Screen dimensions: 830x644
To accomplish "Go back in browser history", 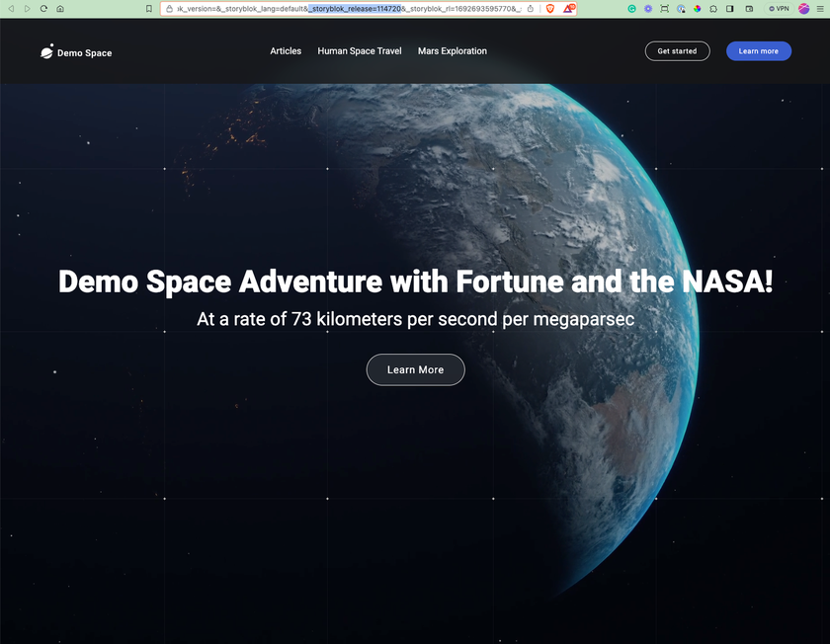I will point(11,9).
